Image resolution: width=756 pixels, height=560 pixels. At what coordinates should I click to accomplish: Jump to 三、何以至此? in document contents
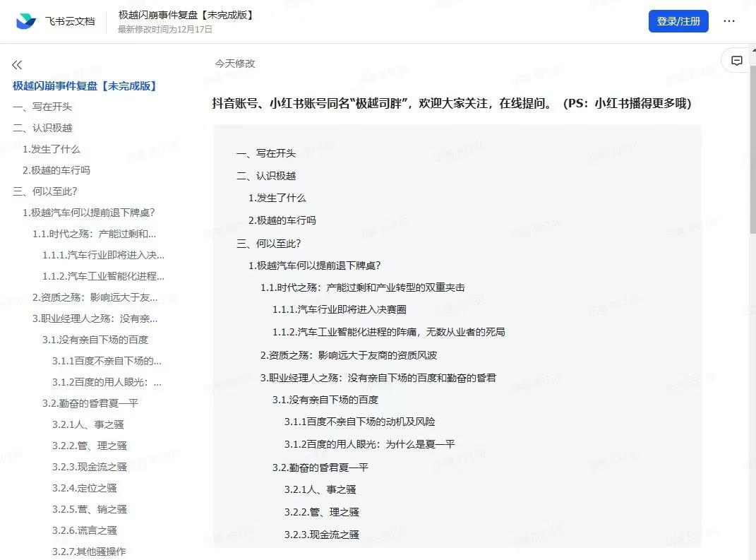(x=268, y=244)
